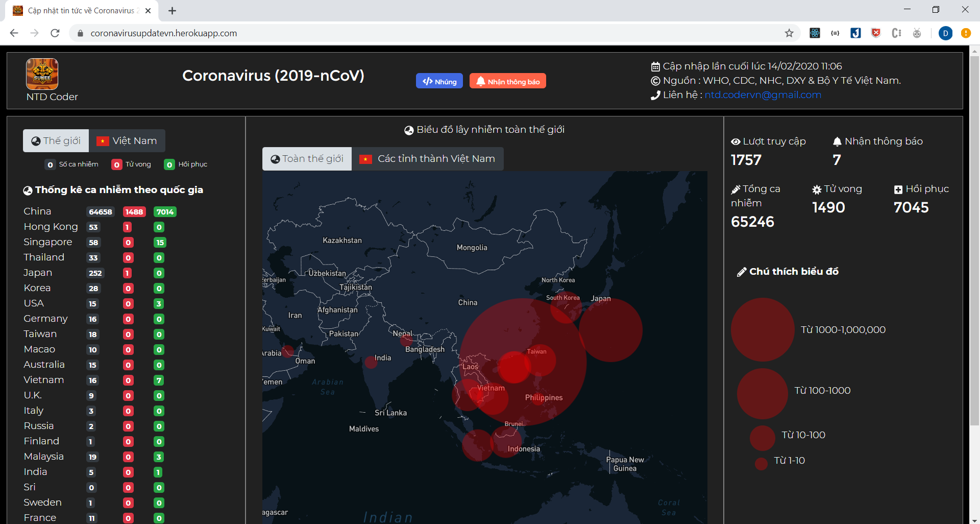Click the curly braces extension icon
Screen dimensions: 980x524
tap(835, 33)
